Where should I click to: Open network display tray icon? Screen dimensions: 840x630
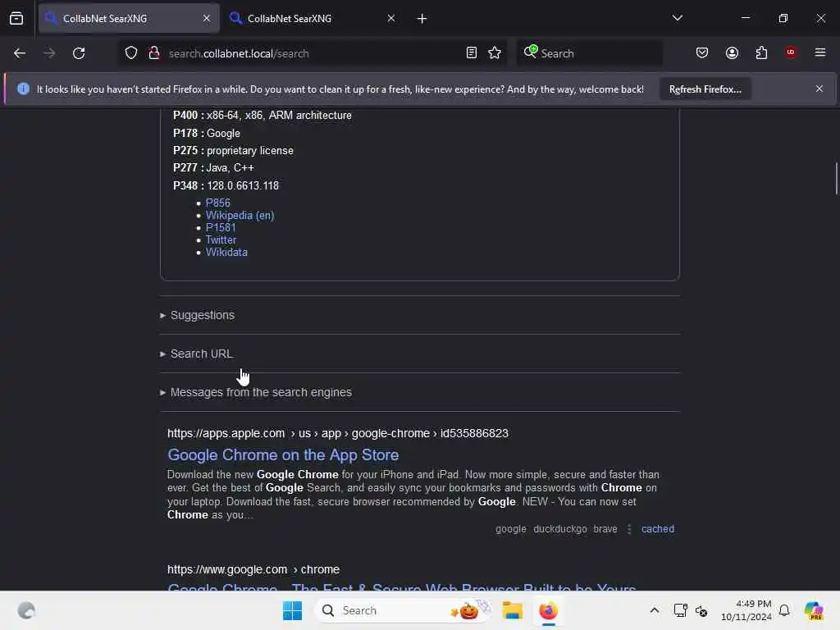coord(680,610)
